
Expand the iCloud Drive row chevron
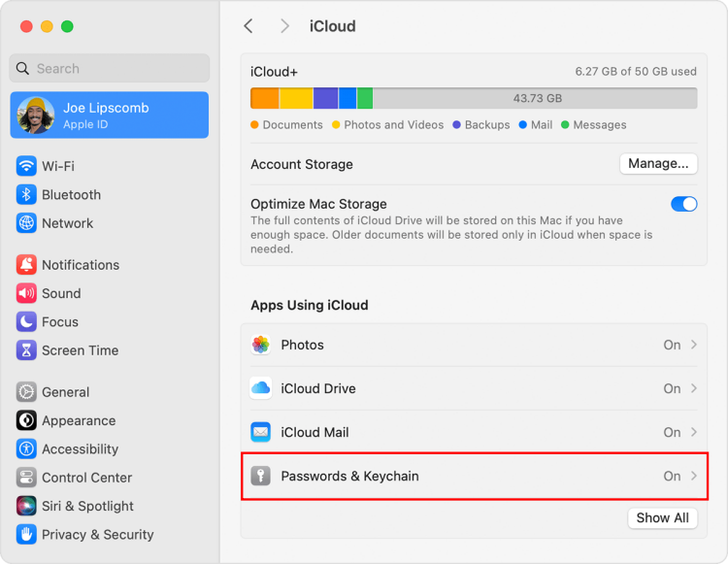coord(693,388)
